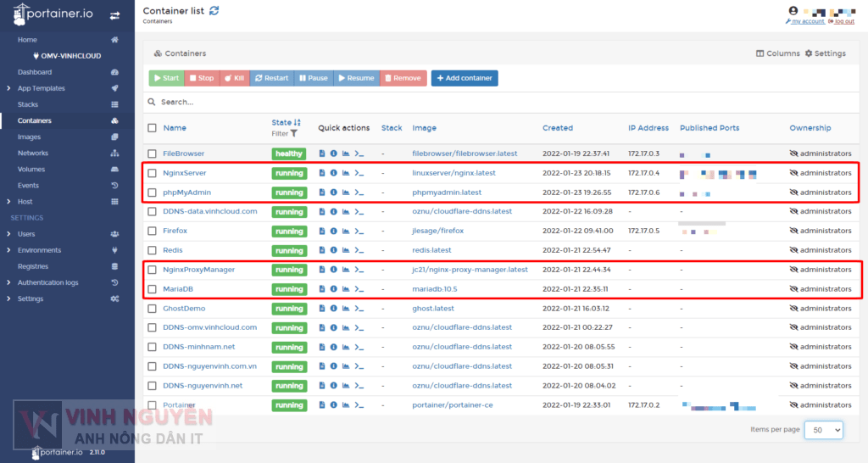868x463 pixels.
Task: Expand the Host sidebar menu
Action: [x=8, y=202]
